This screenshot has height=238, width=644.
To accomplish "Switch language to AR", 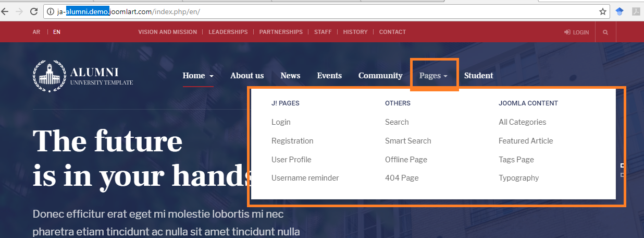I will [36, 32].
